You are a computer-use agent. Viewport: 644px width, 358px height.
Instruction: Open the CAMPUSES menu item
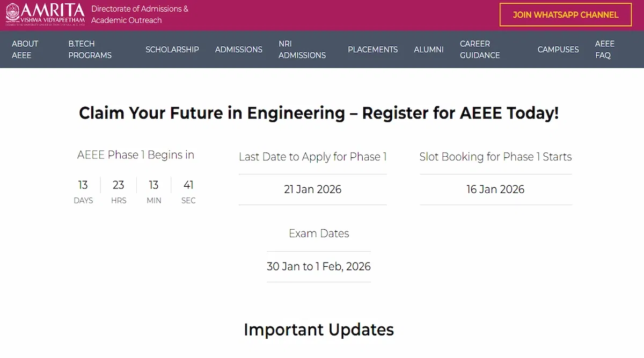click(558, 49)
